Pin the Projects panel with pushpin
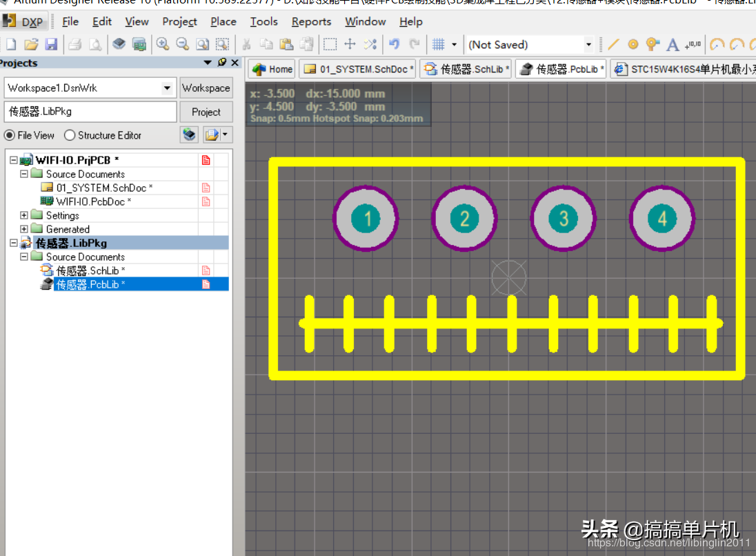Image resolution: width=756 pixels, height=556 pixels. 221,63
